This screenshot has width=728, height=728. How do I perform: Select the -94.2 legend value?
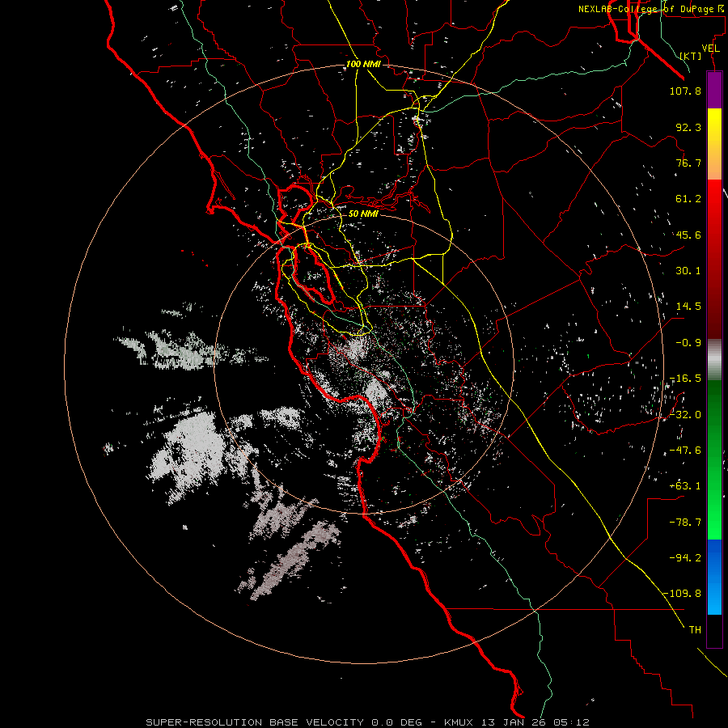(685, 557)
